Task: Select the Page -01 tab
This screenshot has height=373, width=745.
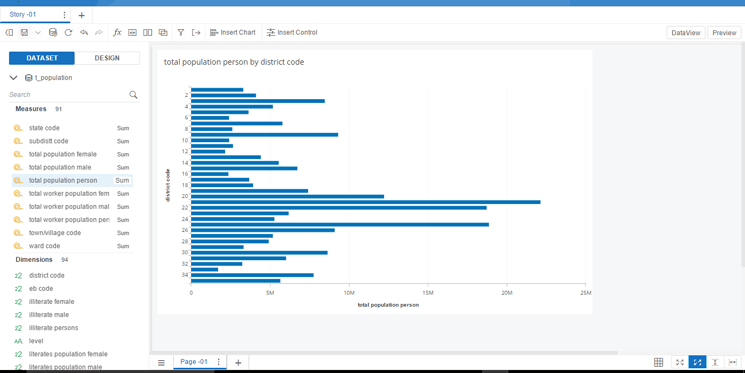Action: (x=194, y=362)
